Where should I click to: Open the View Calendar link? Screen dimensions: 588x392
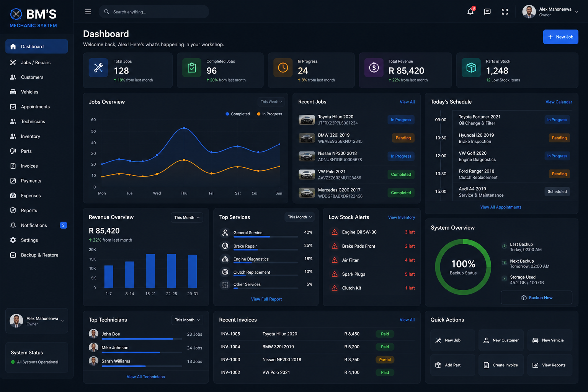[559, 102]
